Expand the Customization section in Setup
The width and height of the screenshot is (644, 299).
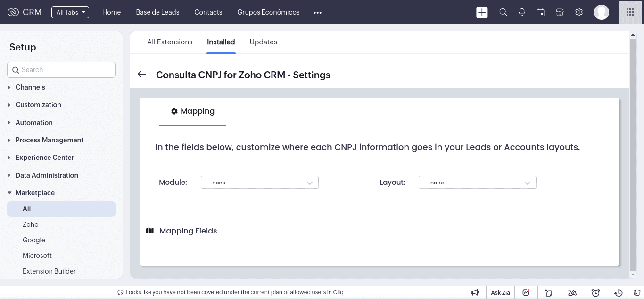point(38,105)
